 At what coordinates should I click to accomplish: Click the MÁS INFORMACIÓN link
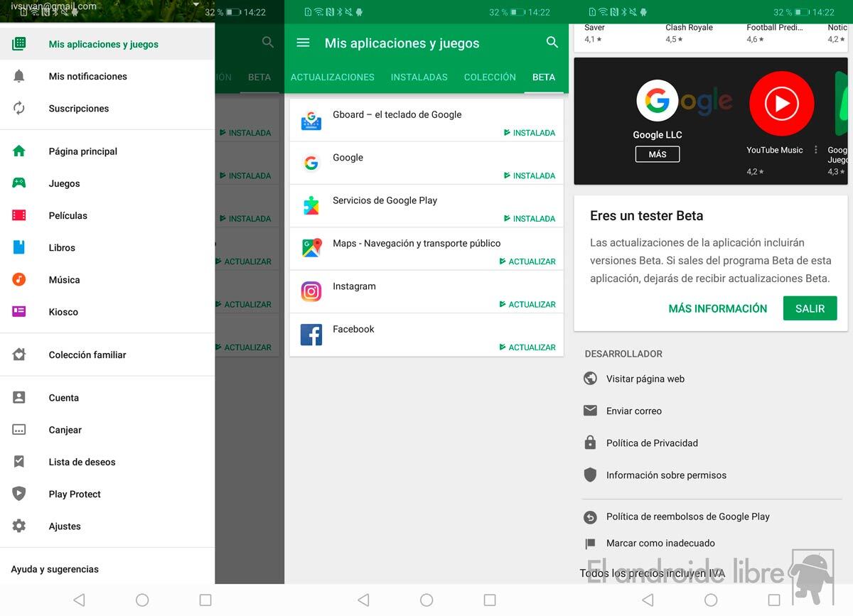click(x=717, y=308)
